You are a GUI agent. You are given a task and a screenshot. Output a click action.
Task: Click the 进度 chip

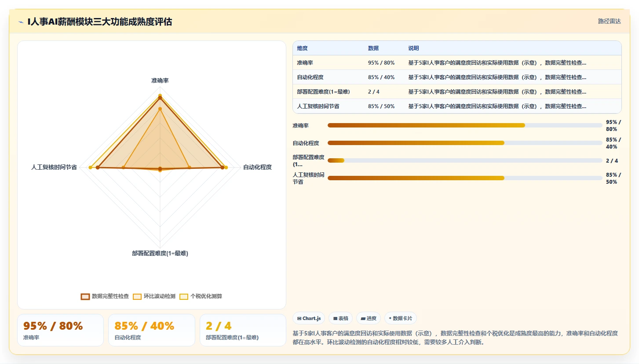(369, 318)
